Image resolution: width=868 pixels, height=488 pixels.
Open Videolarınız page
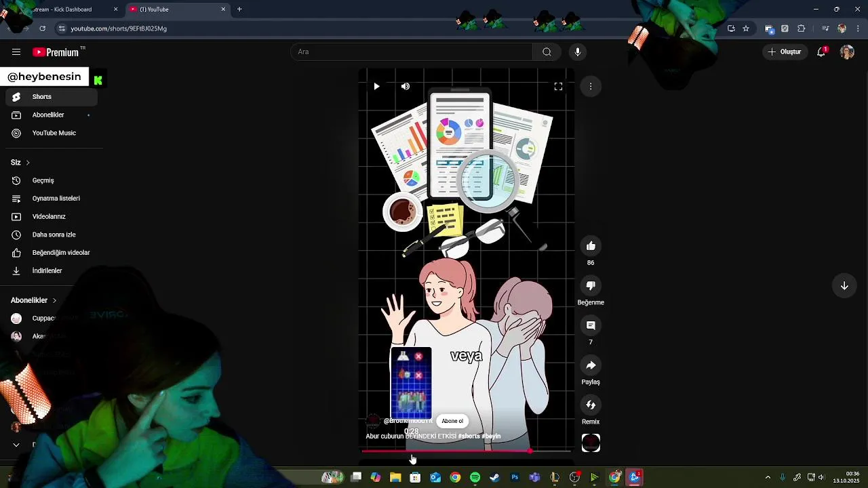[52, 217]
